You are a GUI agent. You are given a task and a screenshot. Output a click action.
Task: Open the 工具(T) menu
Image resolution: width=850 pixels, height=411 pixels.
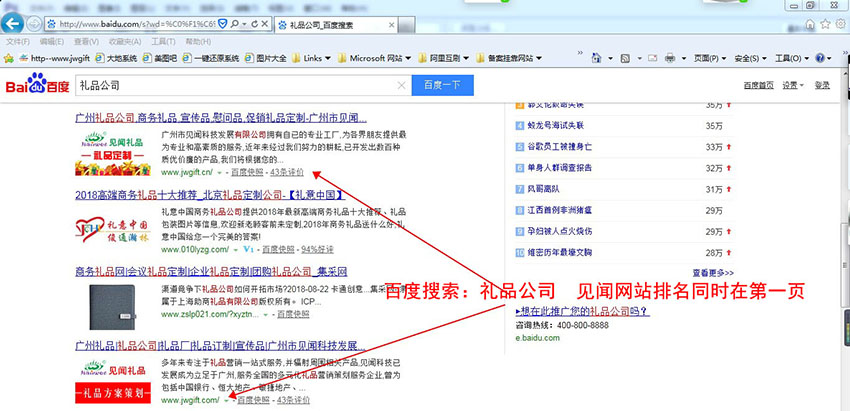(x=163, y=42)
